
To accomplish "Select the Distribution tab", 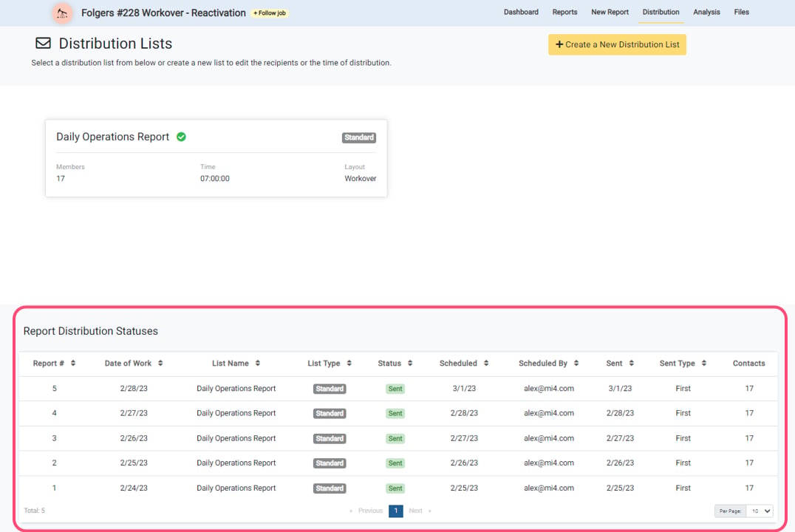I will click(661, 12).
